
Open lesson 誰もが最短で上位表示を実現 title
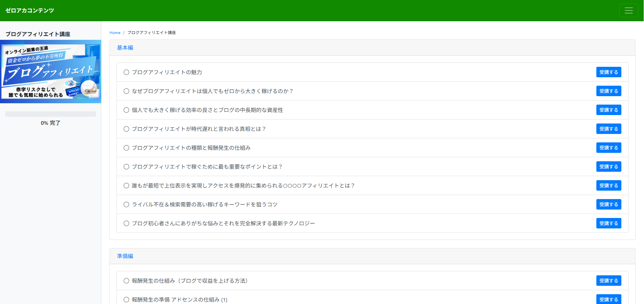(243, 185)
